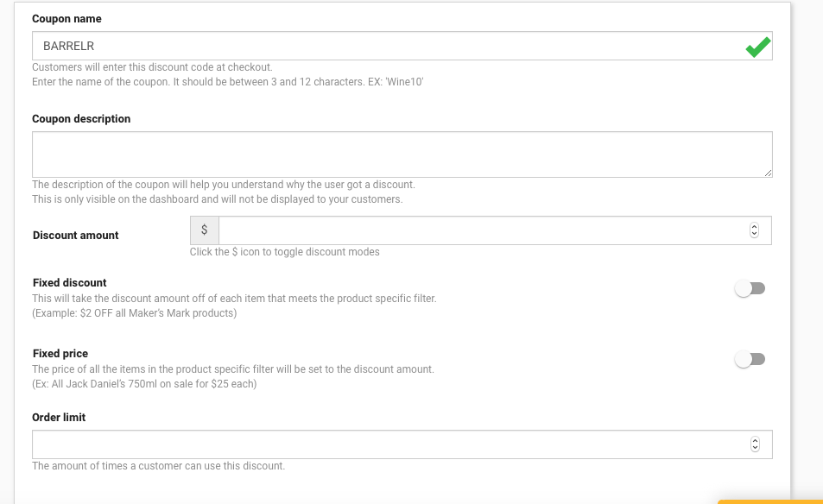Screen dimensions: 823x504
Task: Click the 'Discount amount' label text
Action: (x=76, y=236)
